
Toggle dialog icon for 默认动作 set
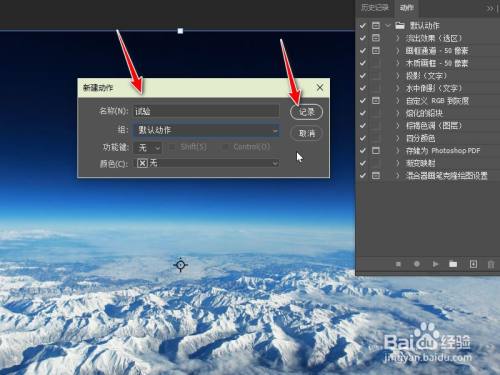point(376,25)
